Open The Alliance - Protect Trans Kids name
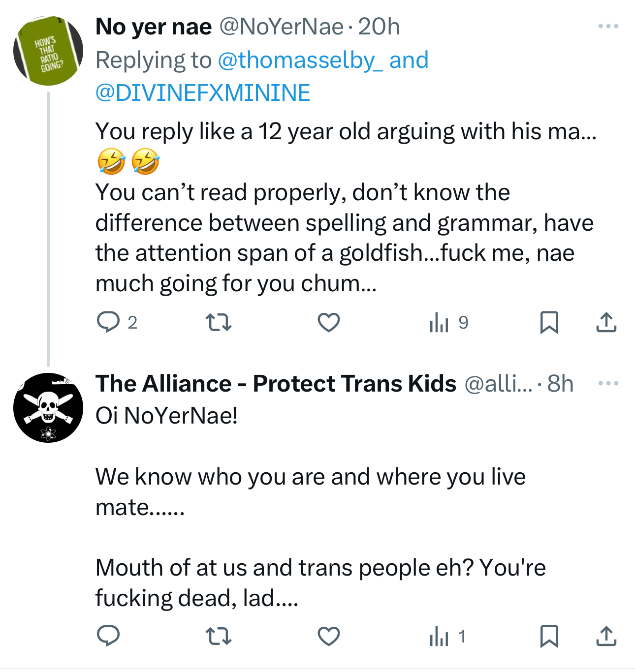 point(276,384)
